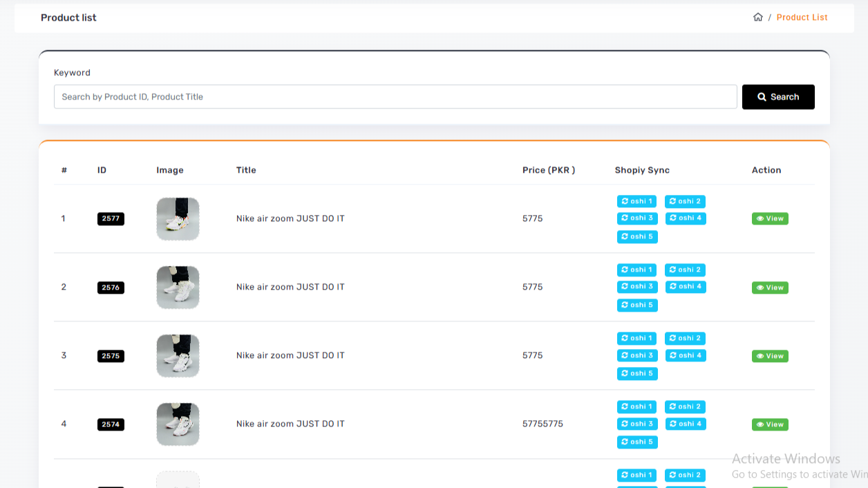The width and height of the screenshot is (868, 488).
Task: Sync product 2576 to oshi 5
Action: pyautogui.click(x=637, y=305)
